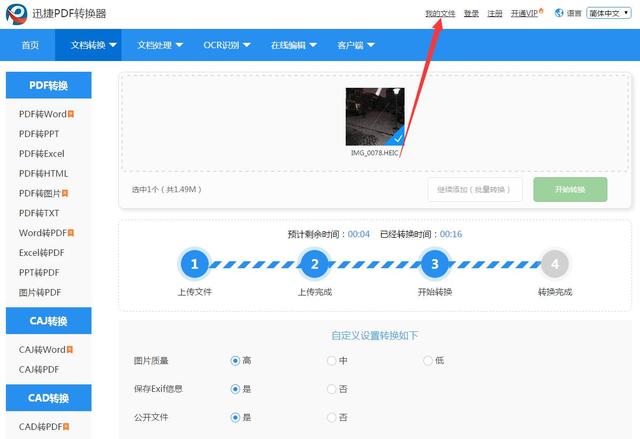Click 继续添加(批量转换) button
This screenshot has height=439, width=640.
475,189
